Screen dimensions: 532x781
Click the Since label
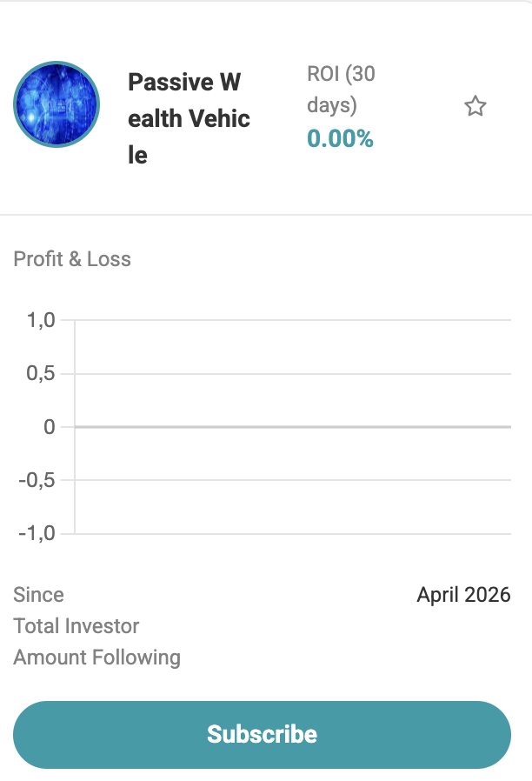(39, 595)
